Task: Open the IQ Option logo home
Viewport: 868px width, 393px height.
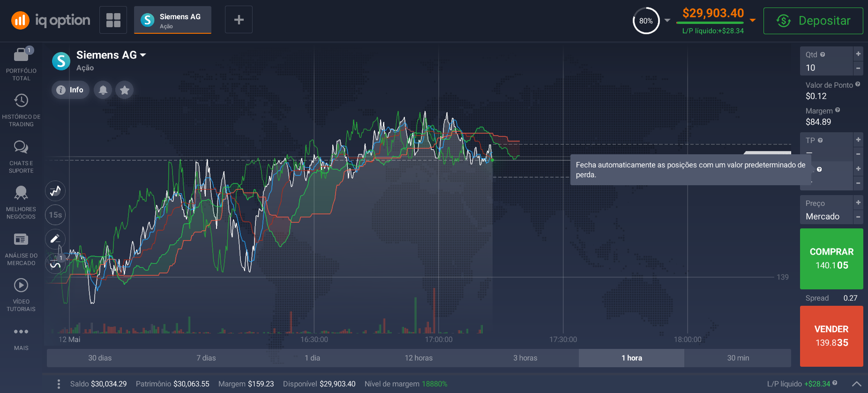Action: pyautogui.click(x=51, y=20)
